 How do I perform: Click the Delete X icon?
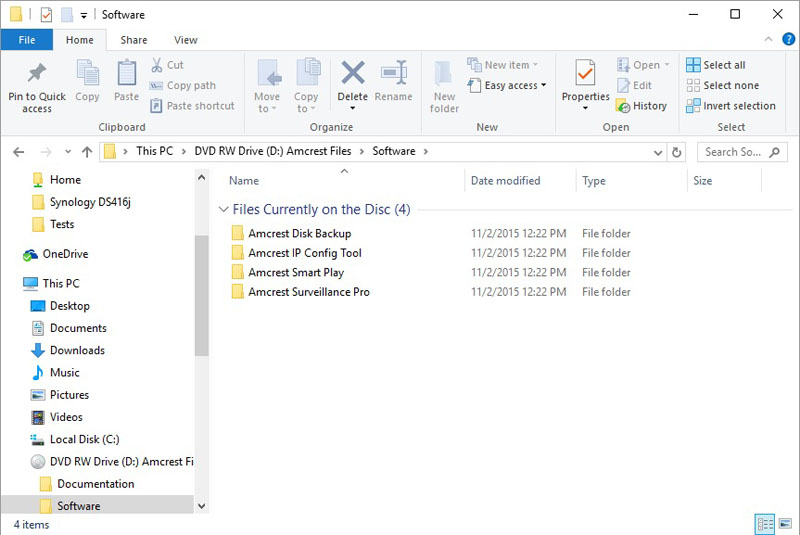tap(353, 72)
